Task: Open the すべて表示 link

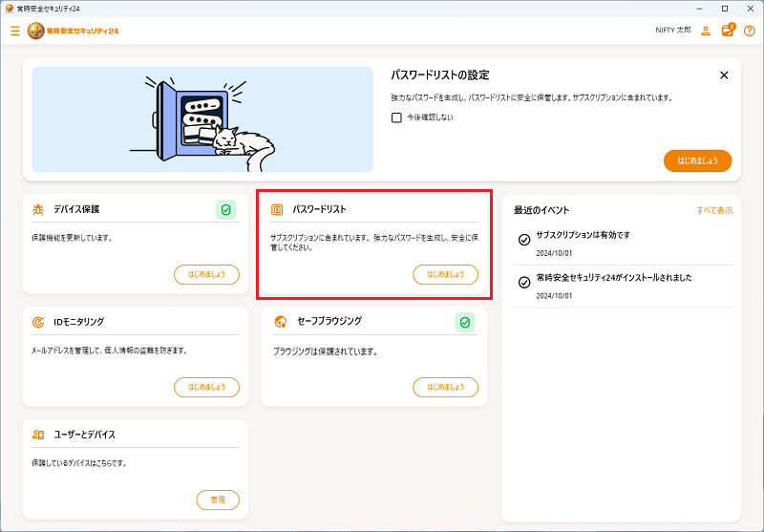Action: point(714,210)
